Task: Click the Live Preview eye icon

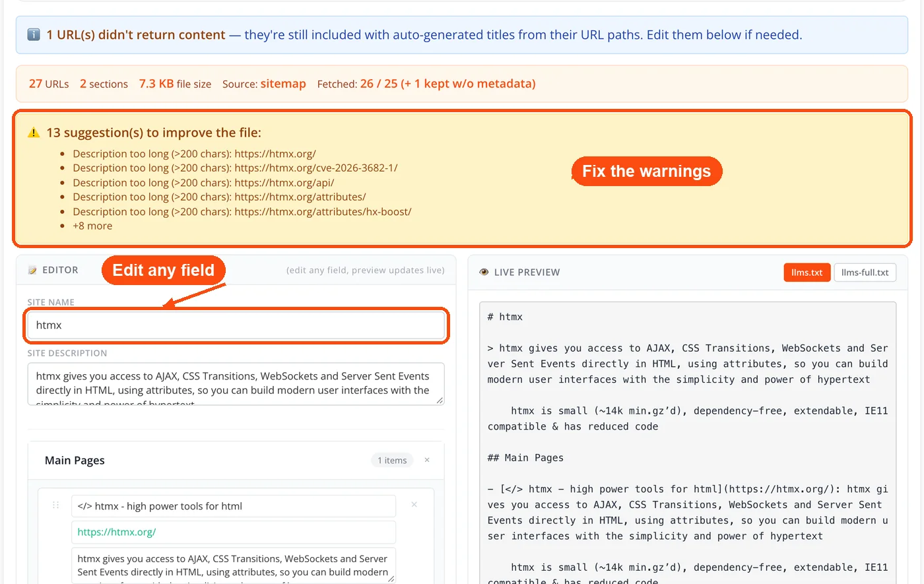Action: click(484, 272)
